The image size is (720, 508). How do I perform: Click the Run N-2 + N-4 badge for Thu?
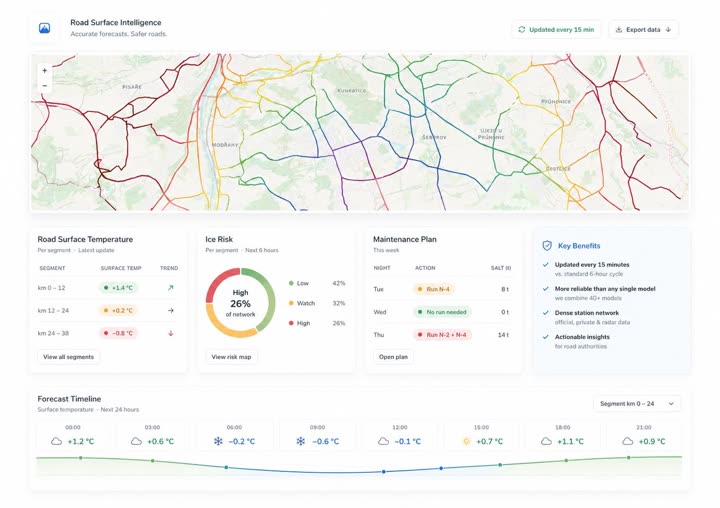coord(442,335)
